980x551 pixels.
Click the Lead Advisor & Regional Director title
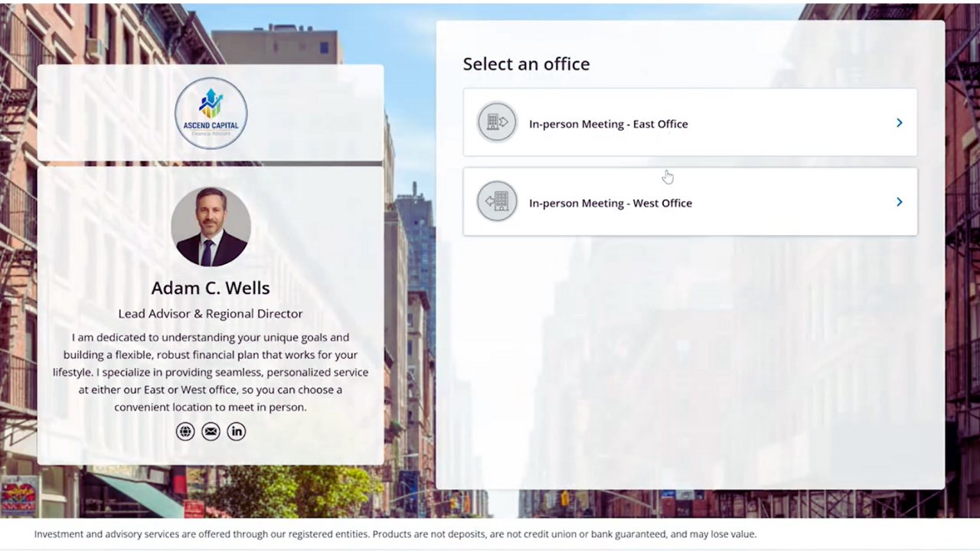[x=211, y=314]
